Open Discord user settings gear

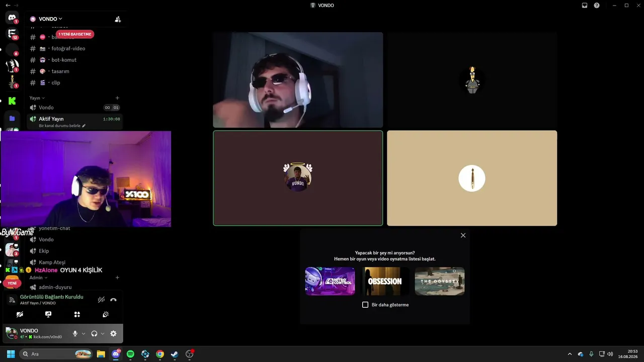coord(113,333)
